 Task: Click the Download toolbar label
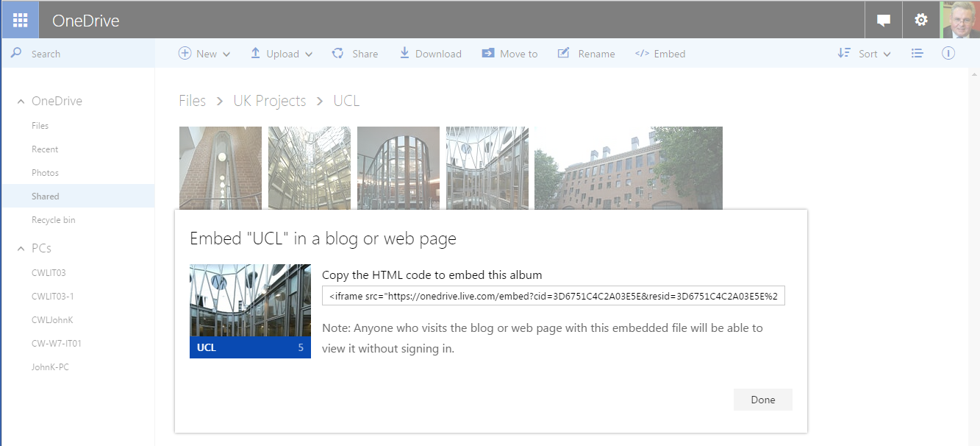point(438,54)
